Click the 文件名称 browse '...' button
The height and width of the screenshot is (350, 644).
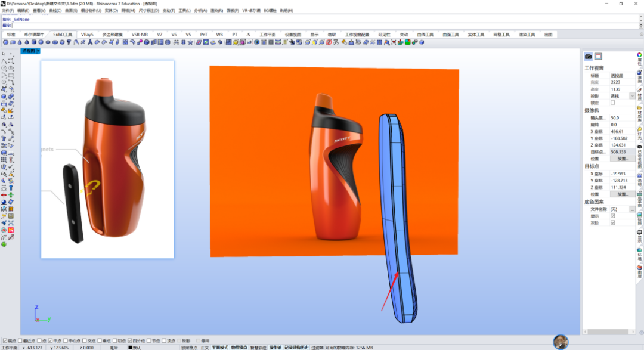pyautogui.click(x=632, y=209)
